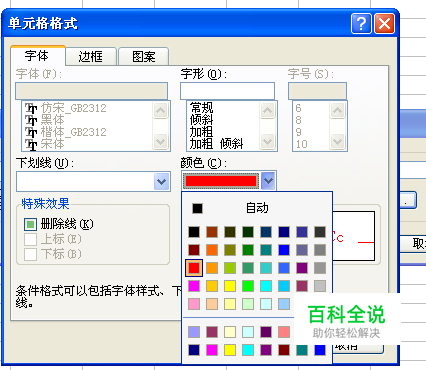Screen dimensions: 426x370
Task: Pick the pale light green swatch
Action: (x=248, y=304)
